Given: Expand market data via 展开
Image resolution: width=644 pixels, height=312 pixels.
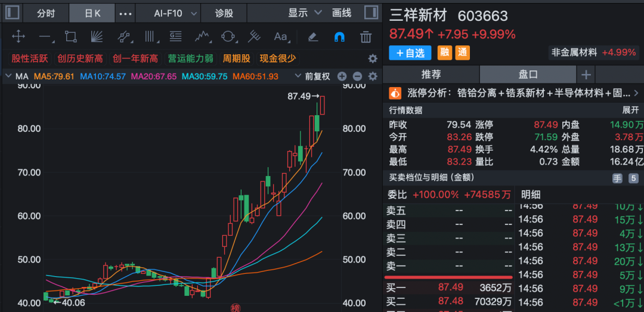Looking at the screenshot, I should tap(630, 110).
